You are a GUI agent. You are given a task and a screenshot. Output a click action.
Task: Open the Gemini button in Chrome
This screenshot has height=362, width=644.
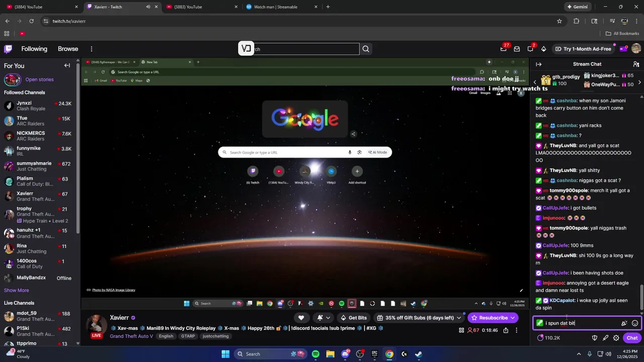click(x=577, y=7)
